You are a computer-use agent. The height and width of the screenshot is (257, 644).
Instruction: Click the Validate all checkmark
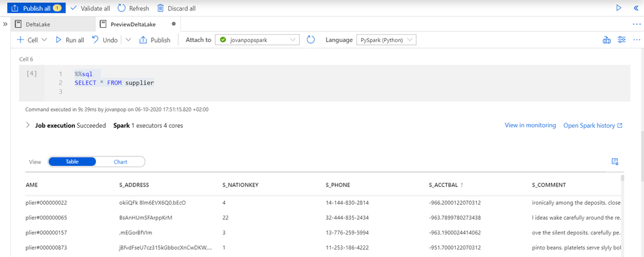[x=73, y=8]
